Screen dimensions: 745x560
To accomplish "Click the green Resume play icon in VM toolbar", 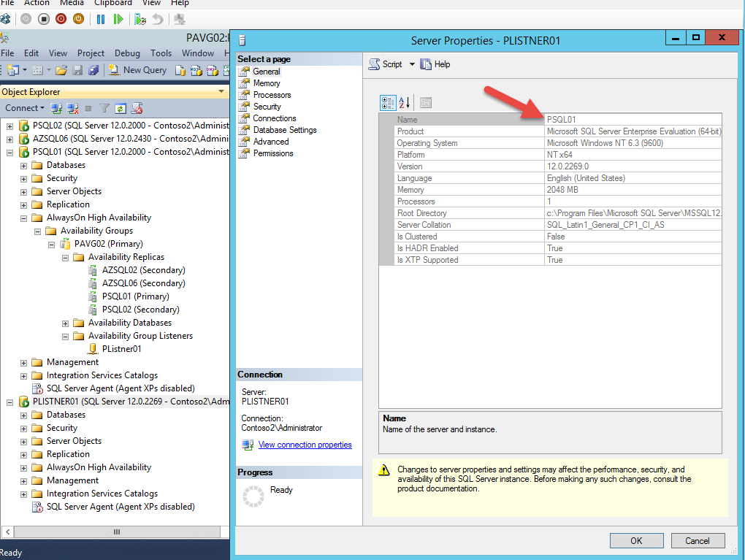I will 118,19.
